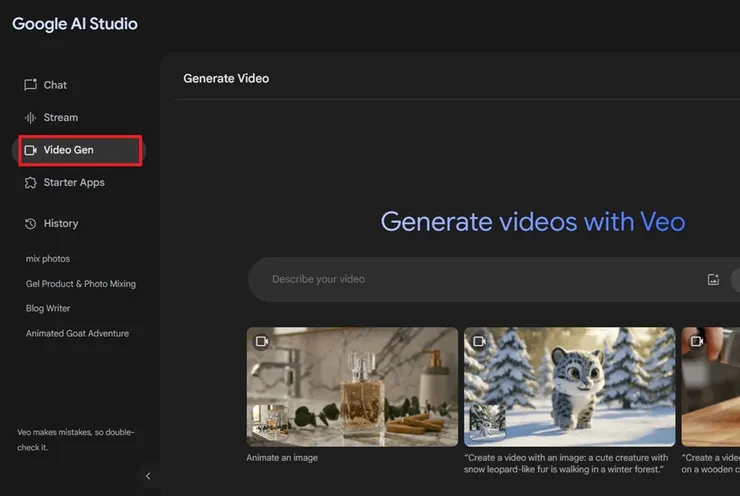Click the "Generate Video" page heading

click(226, 78)
